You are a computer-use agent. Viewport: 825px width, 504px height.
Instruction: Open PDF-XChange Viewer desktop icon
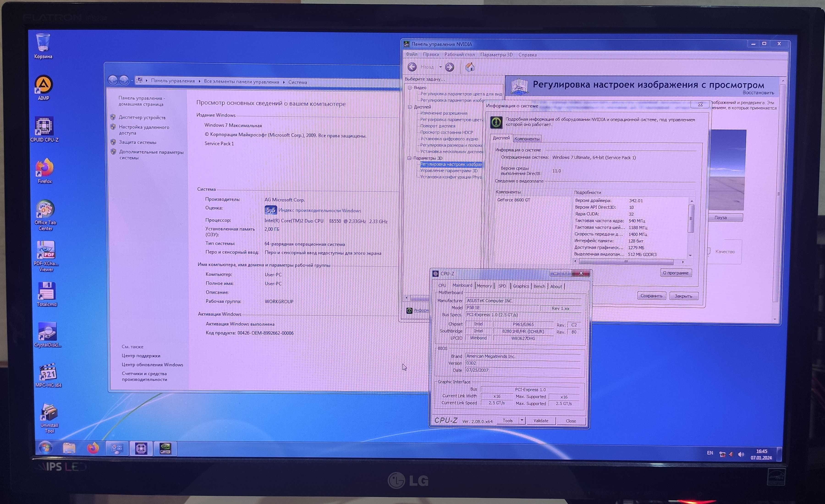pyautogui.click(x=46, y=256)
